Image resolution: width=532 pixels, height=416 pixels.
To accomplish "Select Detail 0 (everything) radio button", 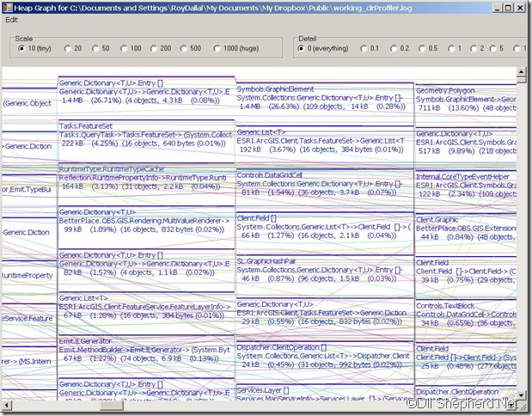I will tap(323, 48).
